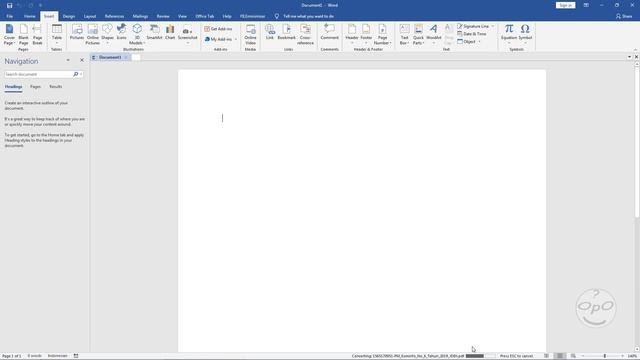The image size is (640, 360).
Task: Insert a Signature Line
Action: tap(473, 26)
